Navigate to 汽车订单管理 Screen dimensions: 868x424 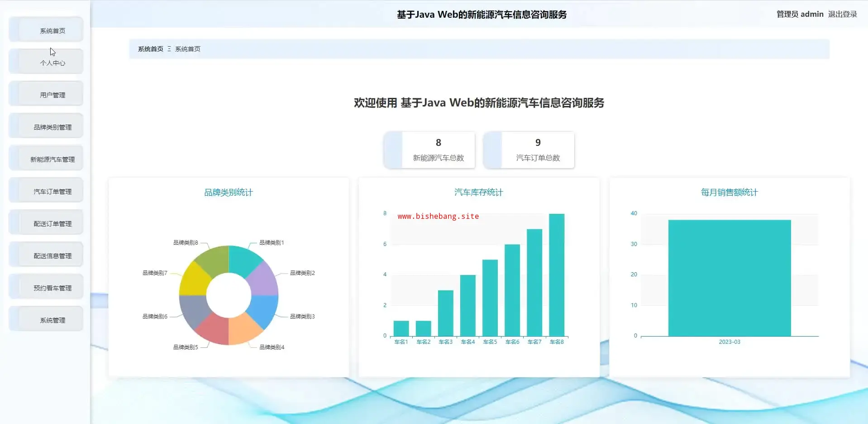pos(46,191)
